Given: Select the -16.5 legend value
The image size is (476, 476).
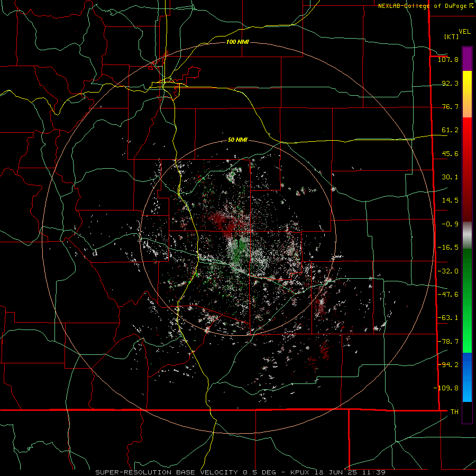Looking at the screenshot, I should tap(448, 248).
